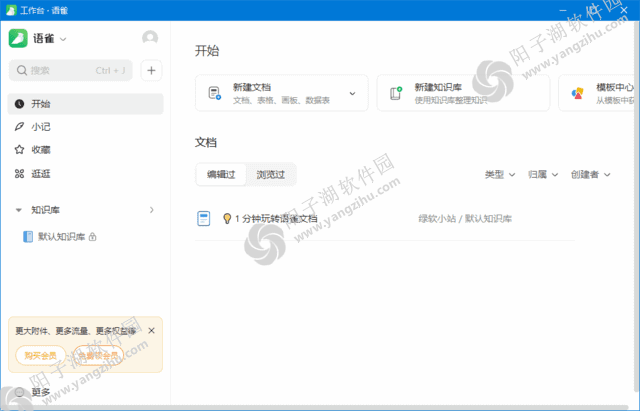Open the 语雀 workspace switcher chevron

pos(63,39)
